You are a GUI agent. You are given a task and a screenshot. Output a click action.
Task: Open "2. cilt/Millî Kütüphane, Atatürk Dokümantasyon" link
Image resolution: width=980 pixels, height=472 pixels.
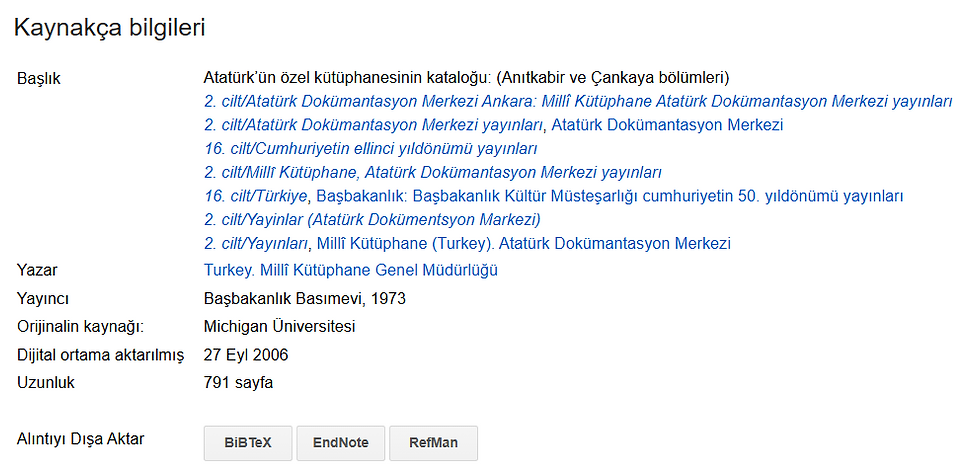(x=432, y=173)
